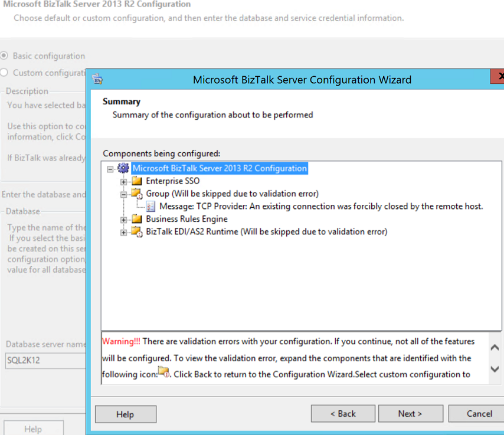Screen dimensions: 504x435
Task: Close the Configuration Wizard dialog
Action: coord(498,76)
